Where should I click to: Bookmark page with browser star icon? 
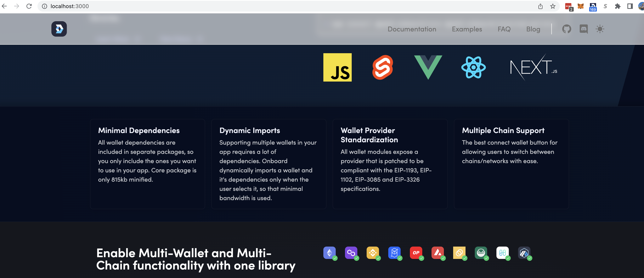pos(552,6)
